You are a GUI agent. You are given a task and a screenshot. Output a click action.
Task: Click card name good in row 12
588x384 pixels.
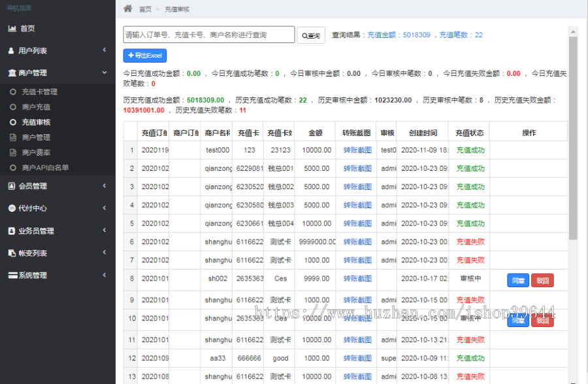280,358
